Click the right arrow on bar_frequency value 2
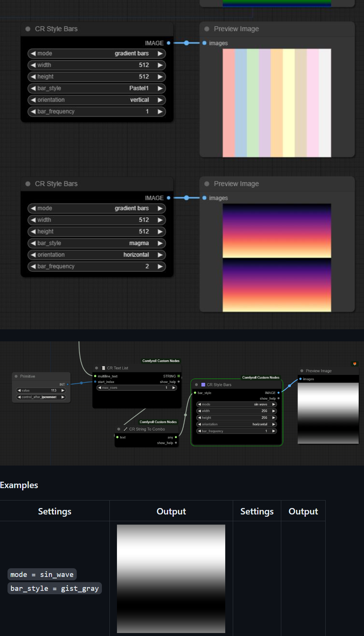This screenshot has height=636, width=364. click(x=160, y=266)
